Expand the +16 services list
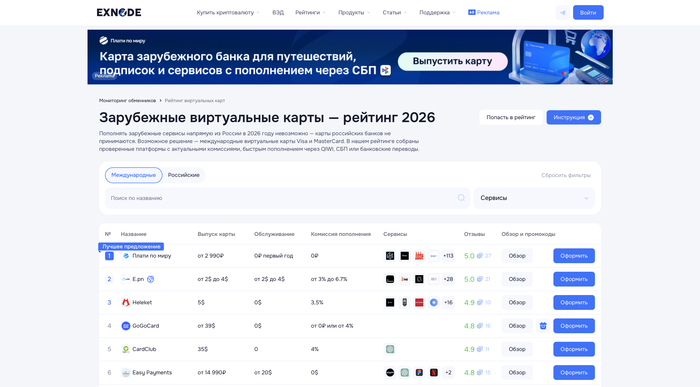Screen dimensions: 700x387 click(x=448, y=302)
